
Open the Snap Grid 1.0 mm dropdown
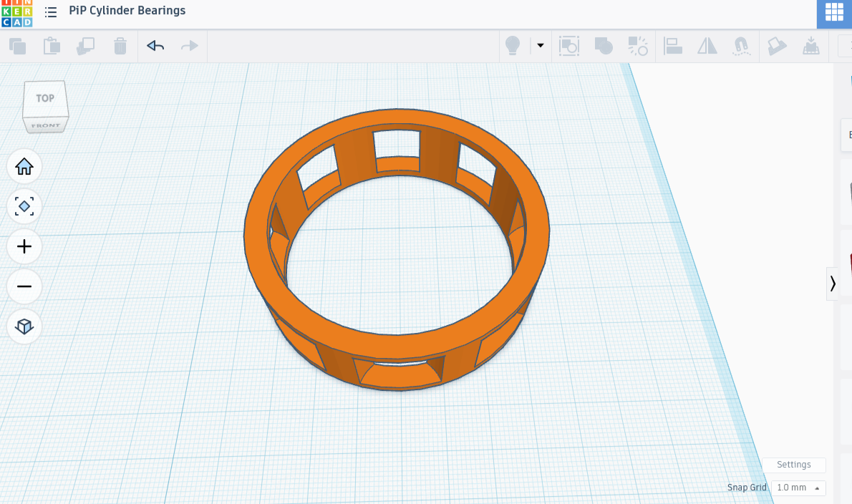tap(798, 488)
